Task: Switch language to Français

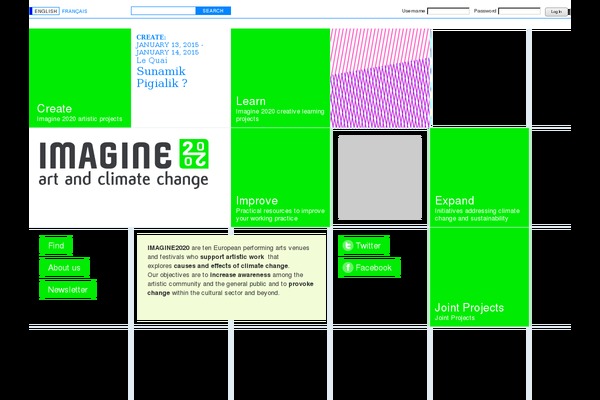Action: pyautogui.click(x=75, y=11)
